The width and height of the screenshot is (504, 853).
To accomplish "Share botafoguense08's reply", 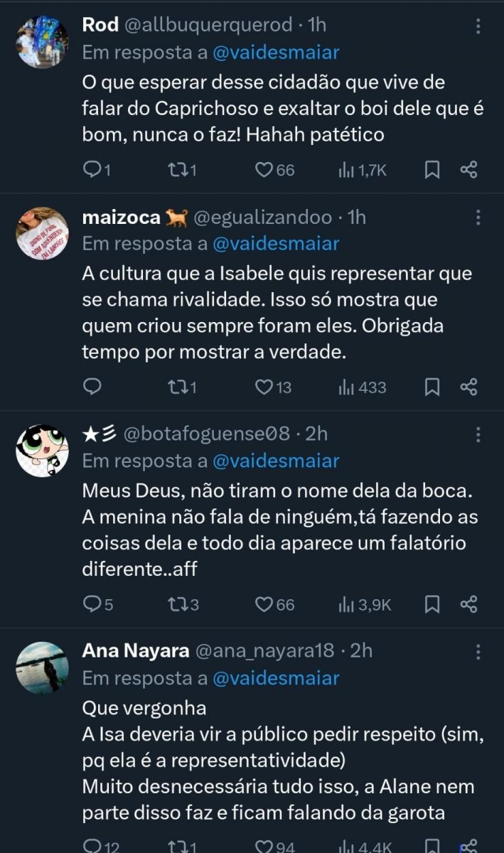I will (x=468, y=605).
